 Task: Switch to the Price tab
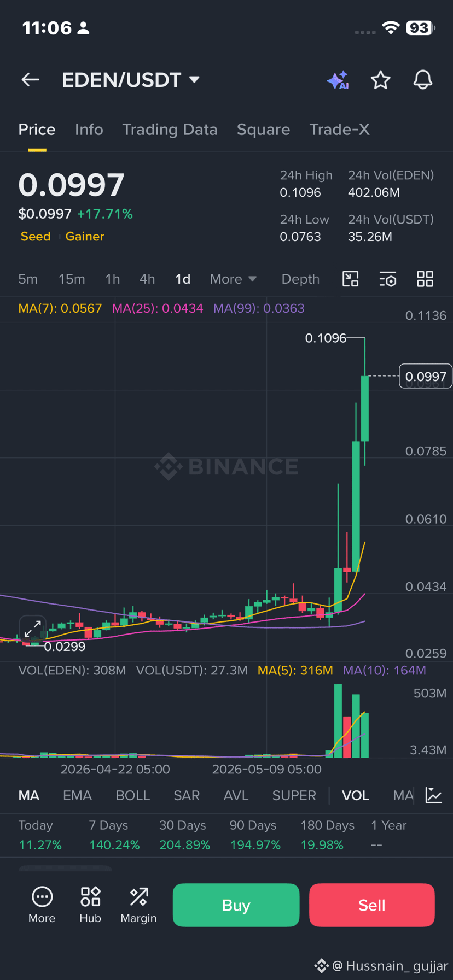click(37, 130)
